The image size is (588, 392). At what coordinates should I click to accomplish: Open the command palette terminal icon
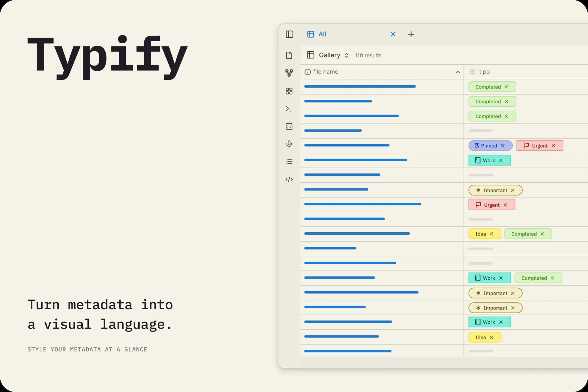point(289,109)
